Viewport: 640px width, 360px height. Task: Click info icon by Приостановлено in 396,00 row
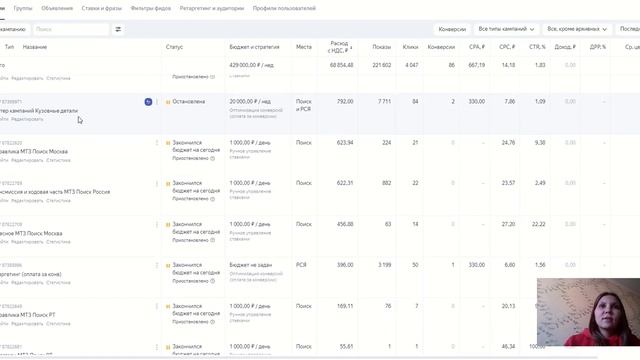pos(212,281)
